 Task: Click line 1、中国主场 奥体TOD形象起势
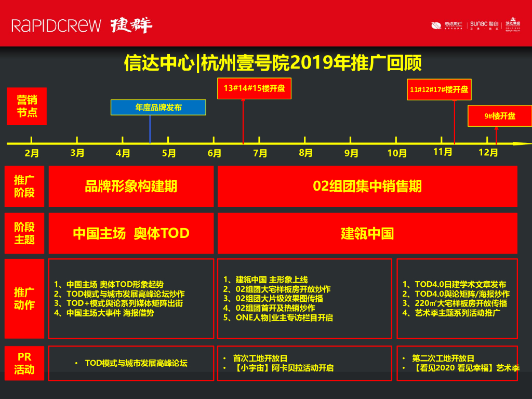click(109, 284)
